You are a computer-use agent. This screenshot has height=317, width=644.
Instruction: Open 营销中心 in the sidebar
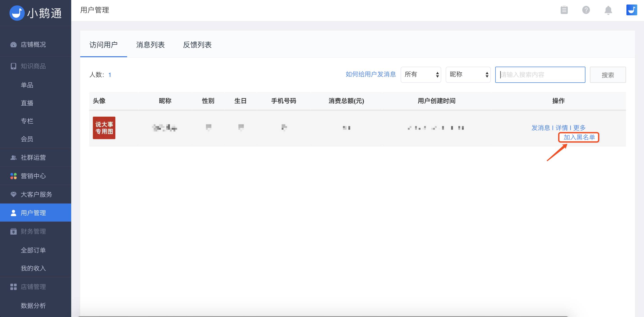tap(33, 176)
